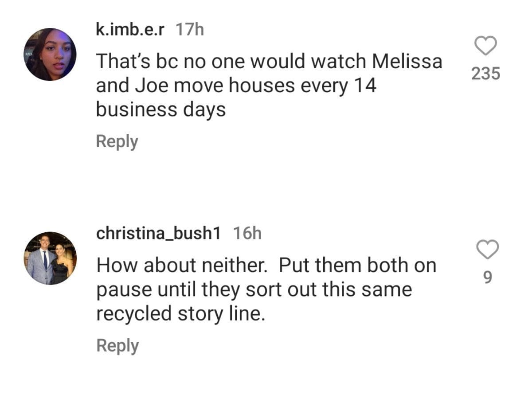View the 9 likes count
This screenshot has width=532, height=399.
click(487, 278)
